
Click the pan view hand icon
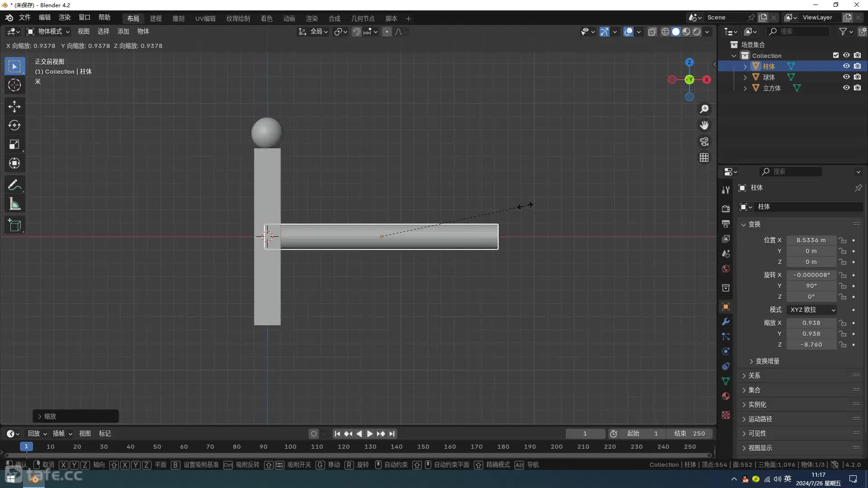tap(704, 125)
